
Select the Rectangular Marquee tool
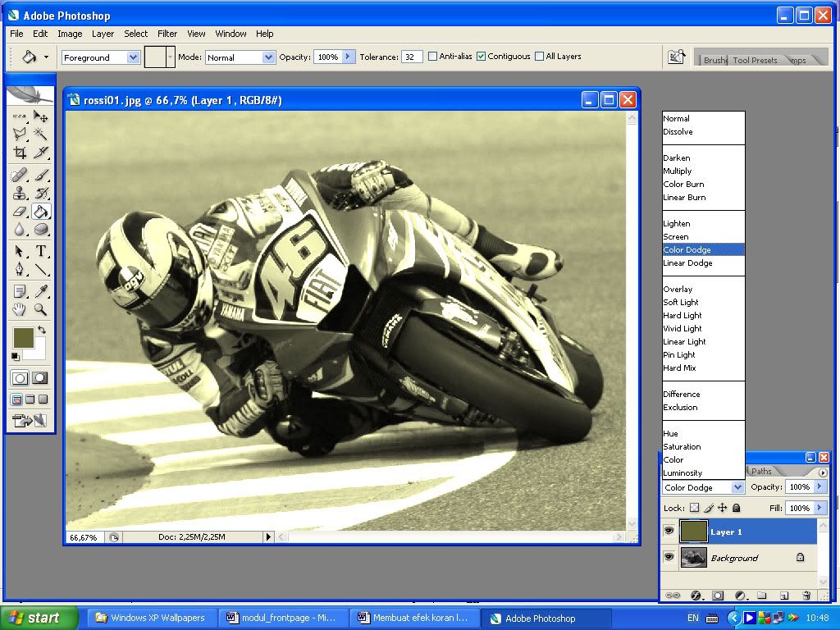coord(20,116)
